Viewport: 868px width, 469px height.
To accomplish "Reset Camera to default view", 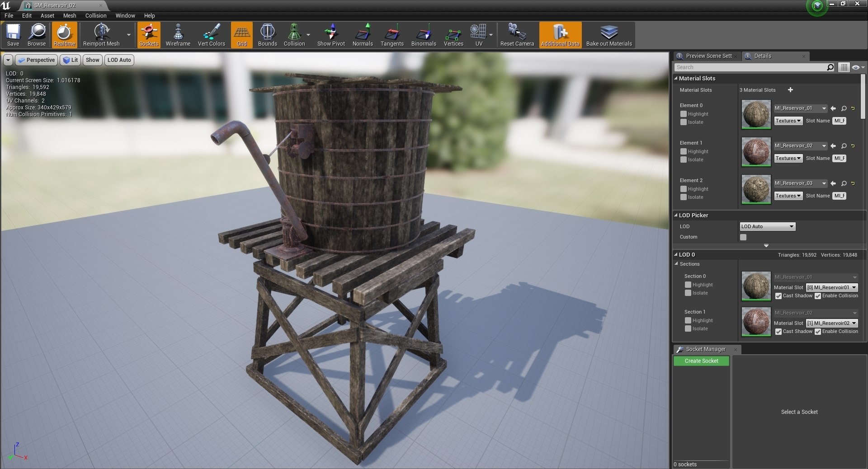I will 517,35.
